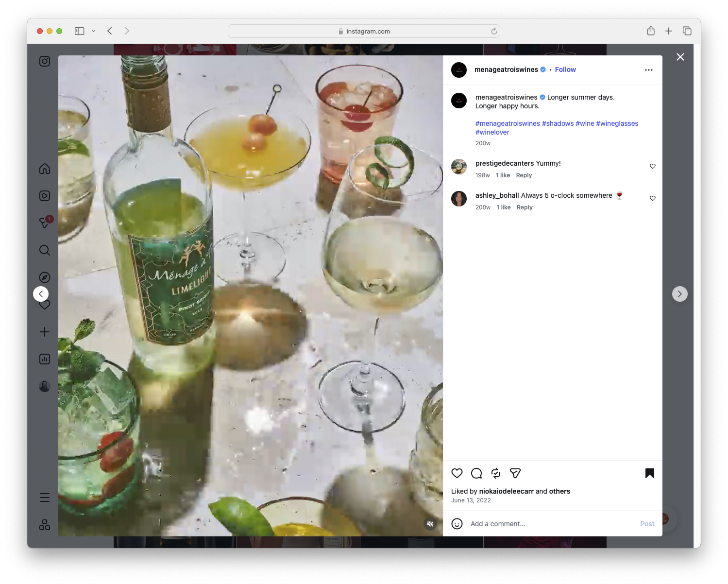Open the three-dot post options menu
The height and width of the screenshot is (584, 728).
tap(649, 69)
